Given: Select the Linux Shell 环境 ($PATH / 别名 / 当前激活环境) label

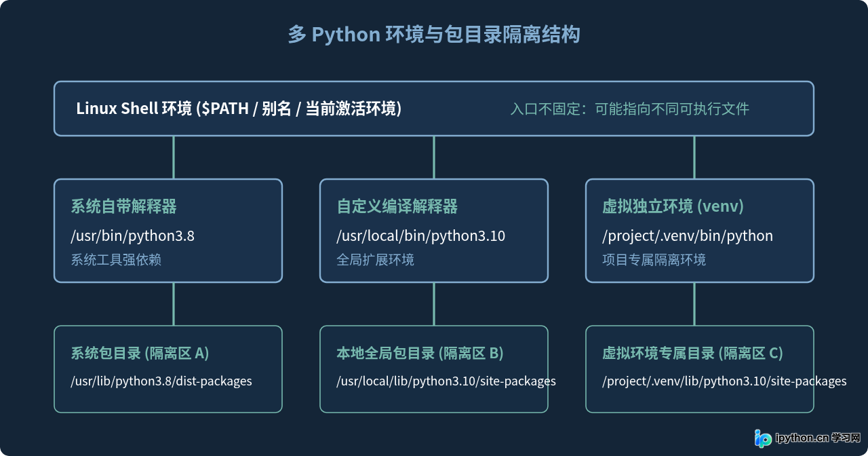Looking at the screenshot, I should tap(239, 109).
